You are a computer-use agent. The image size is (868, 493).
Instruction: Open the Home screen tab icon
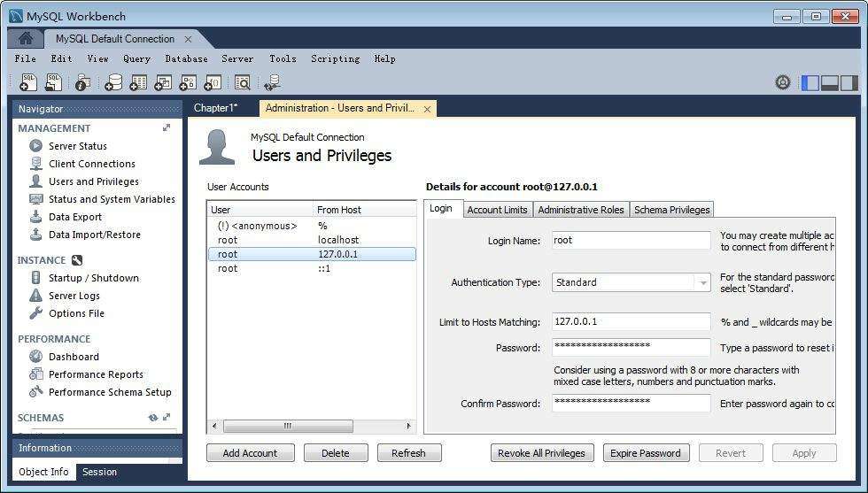(x=26, y=39)
